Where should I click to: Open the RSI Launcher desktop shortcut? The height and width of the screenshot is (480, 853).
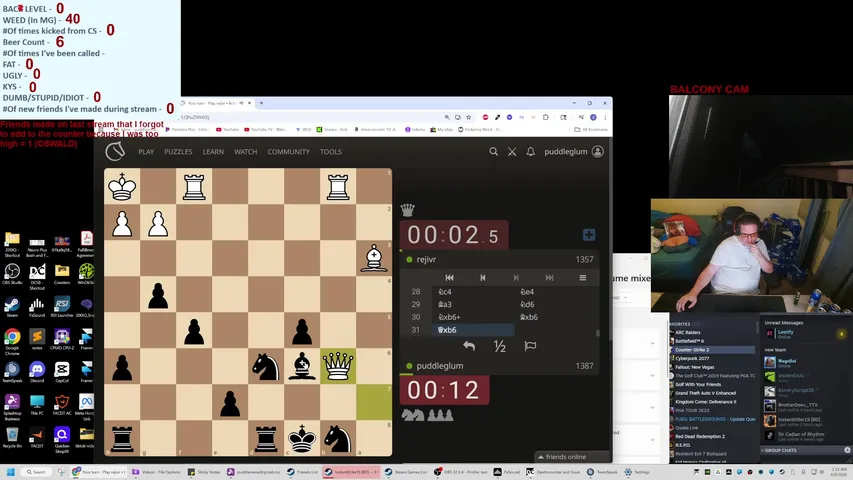(62, 306)
